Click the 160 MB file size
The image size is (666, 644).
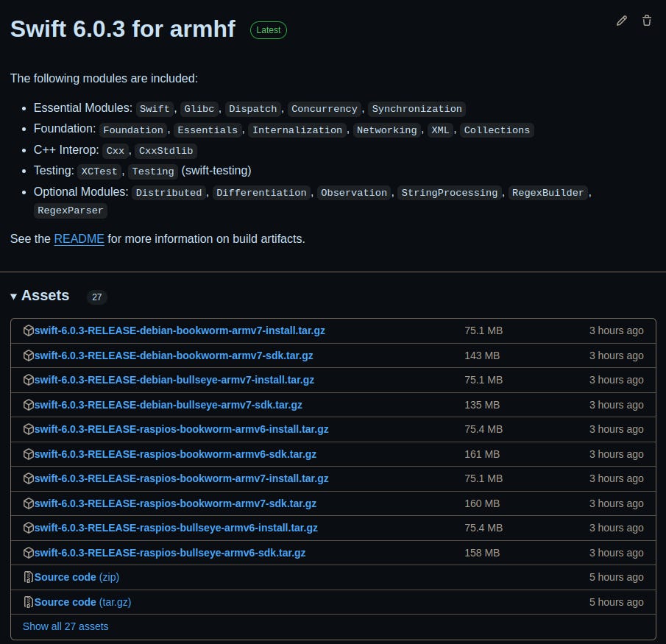click(482, 503)
